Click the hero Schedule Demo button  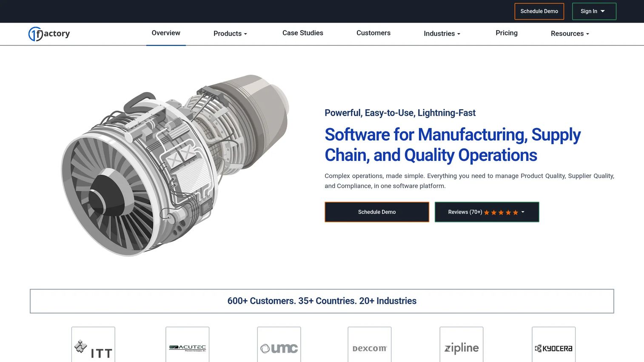tap(377, 212)
